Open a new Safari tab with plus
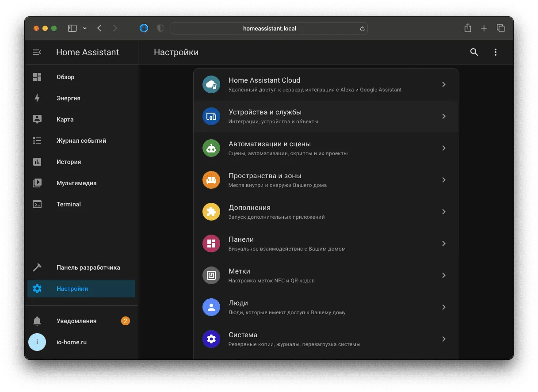Viewport: 538px width, 392px height. (x=484, y=28)
